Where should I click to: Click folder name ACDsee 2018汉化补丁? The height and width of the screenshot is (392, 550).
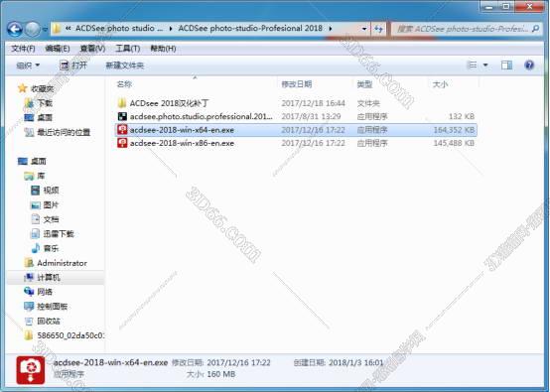pos(170,103)
